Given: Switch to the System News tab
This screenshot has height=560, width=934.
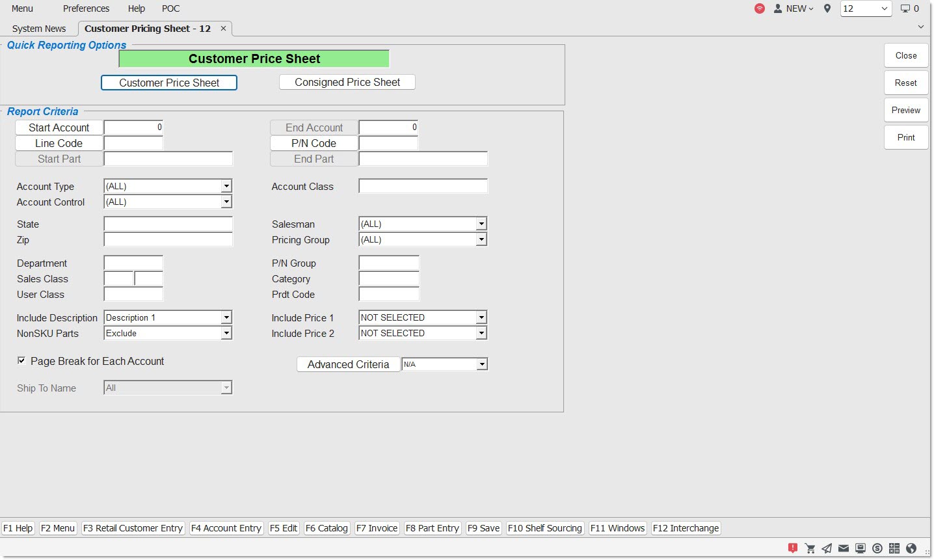Looking at the screenshot, I should click(39, 29).
